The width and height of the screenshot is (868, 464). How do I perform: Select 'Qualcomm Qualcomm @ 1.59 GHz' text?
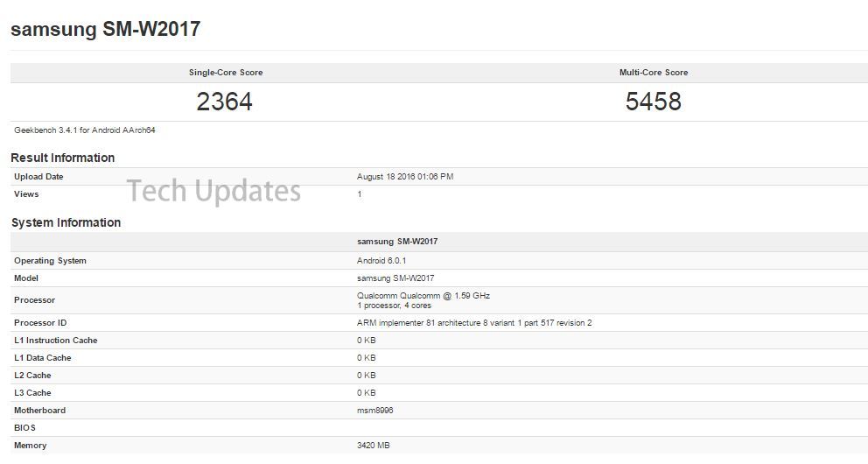[423, 296]
